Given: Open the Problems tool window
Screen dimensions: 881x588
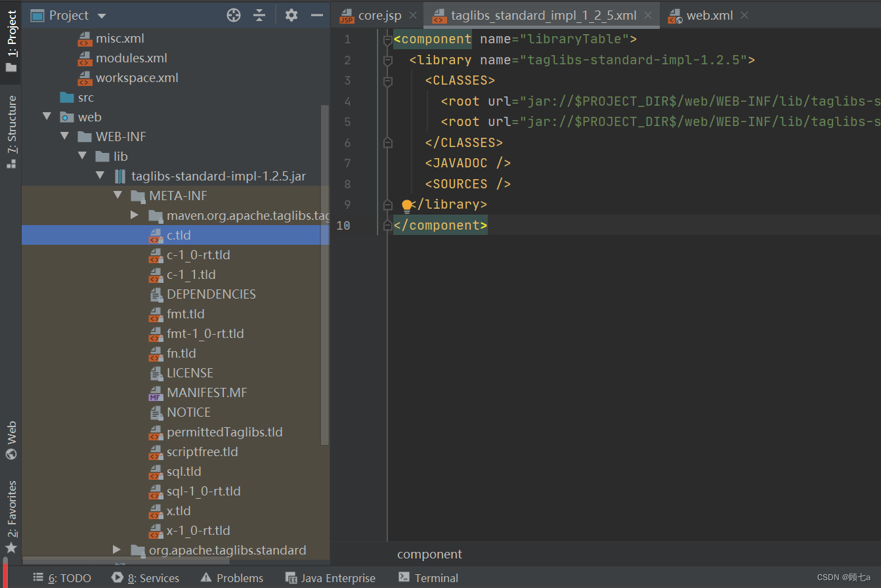Looking at the screenshot, I should point(232,578).
